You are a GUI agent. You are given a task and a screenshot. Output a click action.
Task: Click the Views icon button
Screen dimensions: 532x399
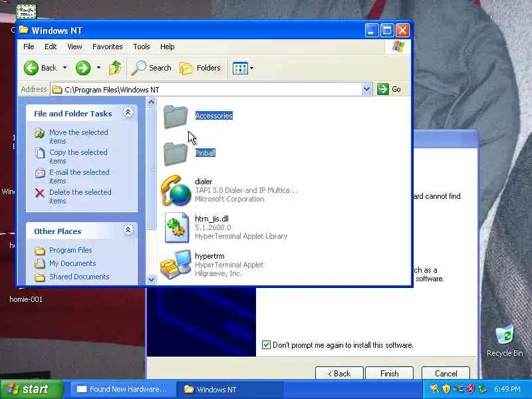pyautogui.click(x=240, y=68)
